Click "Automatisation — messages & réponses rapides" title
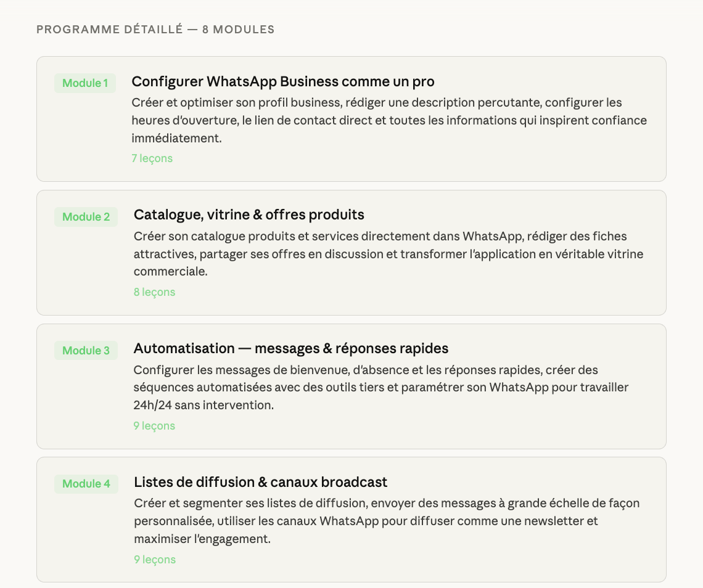Viewport: 703px width, 588px height. pos(291,348)
